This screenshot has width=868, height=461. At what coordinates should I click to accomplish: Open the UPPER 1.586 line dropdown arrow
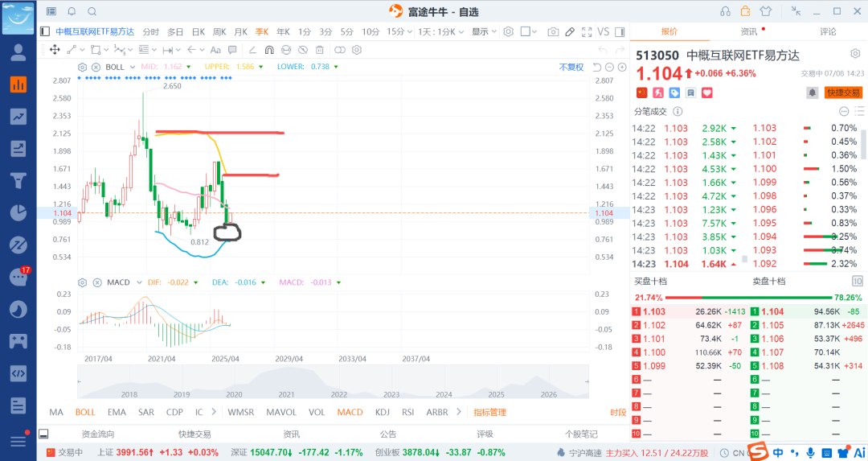260,67
